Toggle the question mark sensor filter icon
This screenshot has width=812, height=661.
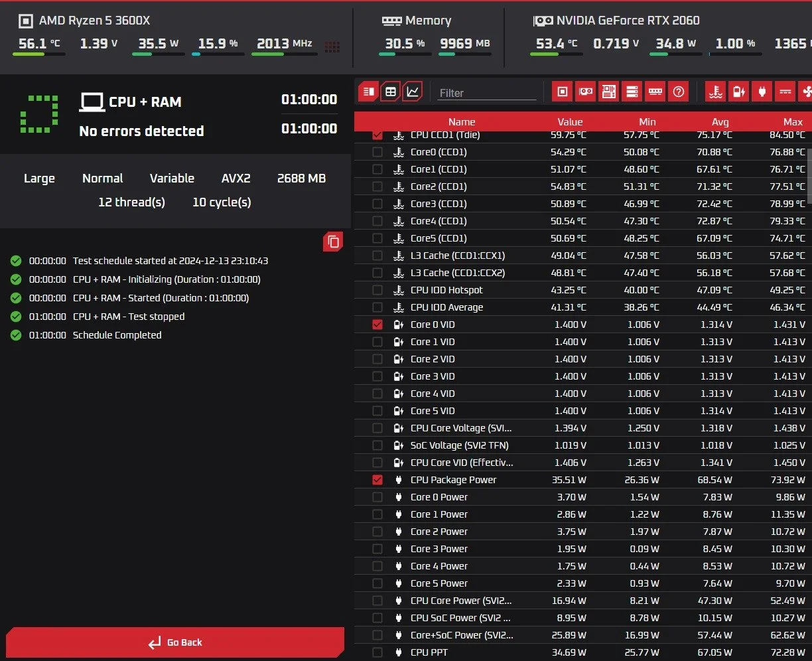(678, 92)
